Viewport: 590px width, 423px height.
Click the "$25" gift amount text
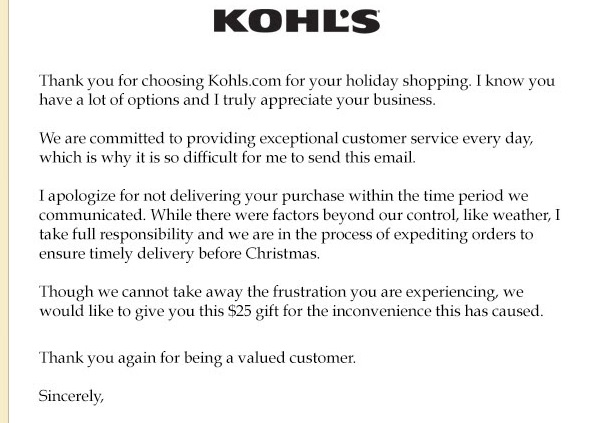(240, 311)
